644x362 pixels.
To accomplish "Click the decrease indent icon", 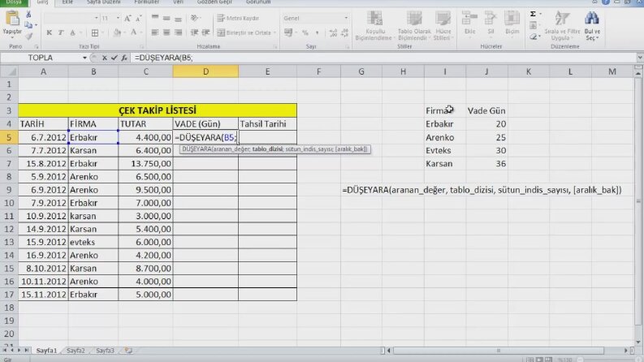I will [194, 32].
